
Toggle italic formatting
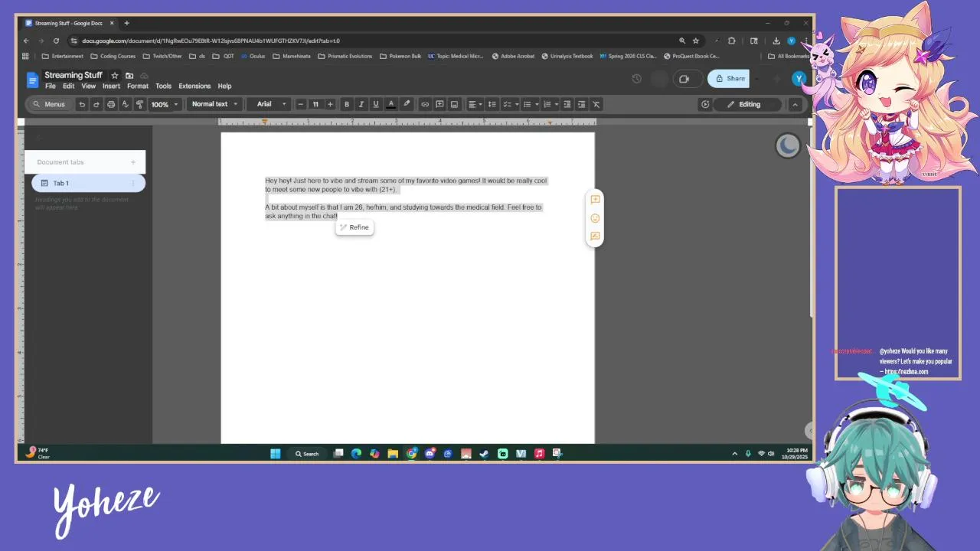[361, 104]
